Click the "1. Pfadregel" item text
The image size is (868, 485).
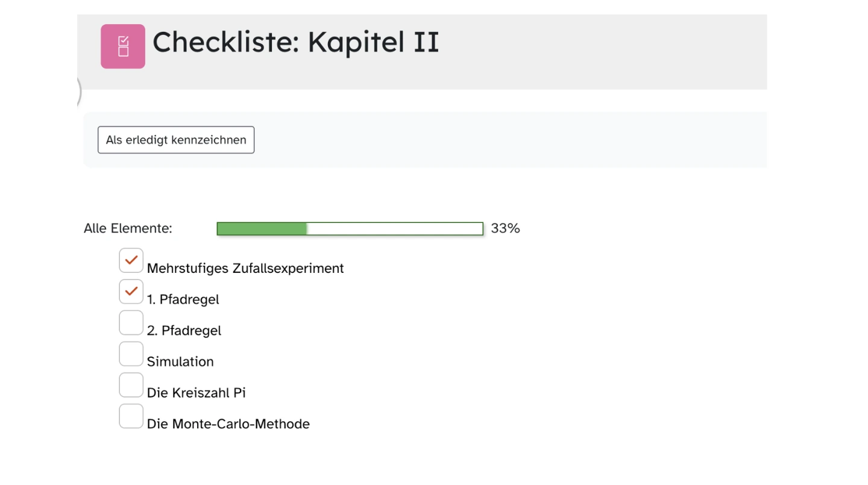183,299
